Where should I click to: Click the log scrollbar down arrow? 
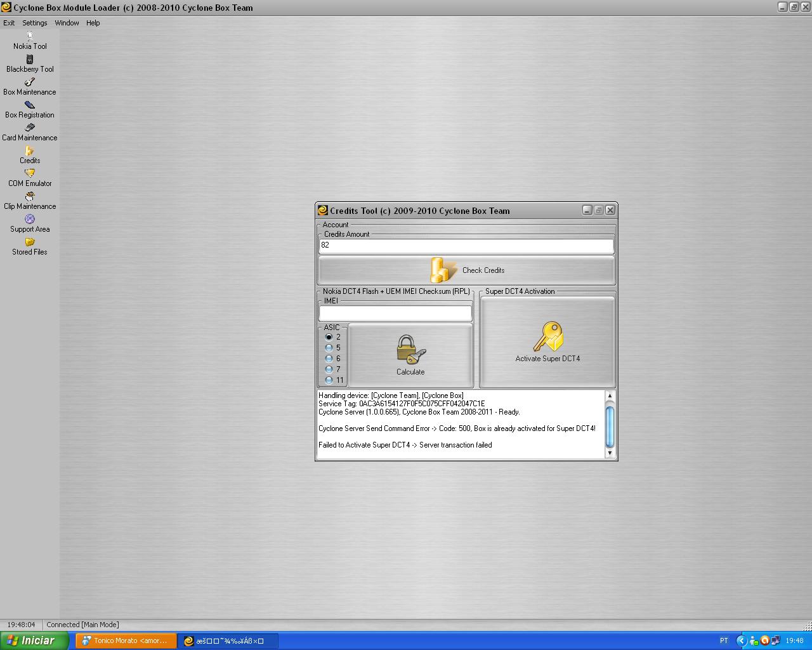[x=610, y=453]
